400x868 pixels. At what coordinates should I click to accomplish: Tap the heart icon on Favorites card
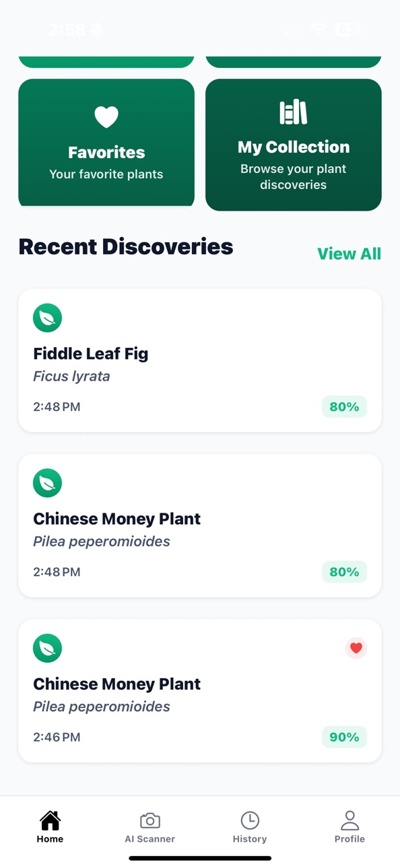coord(106,117)
